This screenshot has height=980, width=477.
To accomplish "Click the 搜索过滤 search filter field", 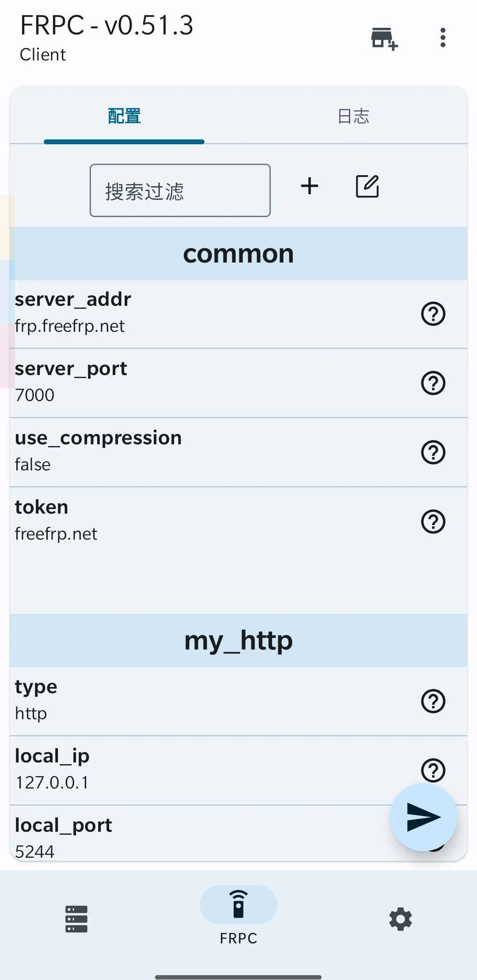I will [180, 191].
